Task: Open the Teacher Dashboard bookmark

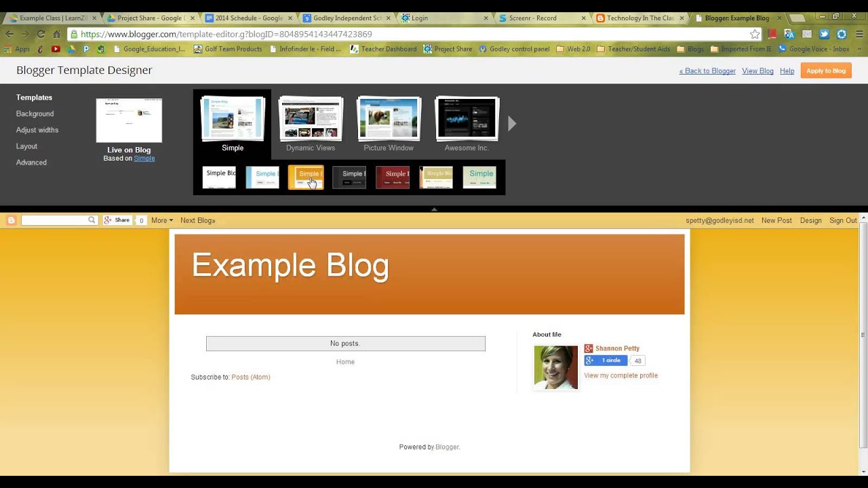Action: click(x=383, y=49)
